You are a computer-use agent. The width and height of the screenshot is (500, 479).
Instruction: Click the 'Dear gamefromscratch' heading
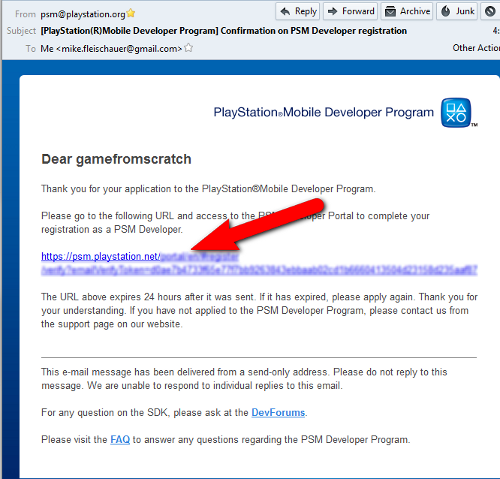click(x=116, y=159)
